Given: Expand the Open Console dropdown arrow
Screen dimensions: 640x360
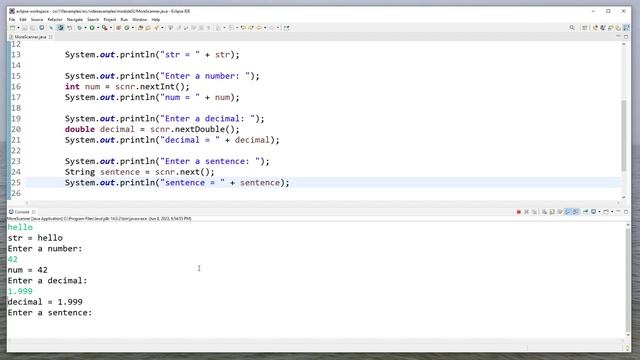Looking at the screenshot, I should (x=612, y=212).
